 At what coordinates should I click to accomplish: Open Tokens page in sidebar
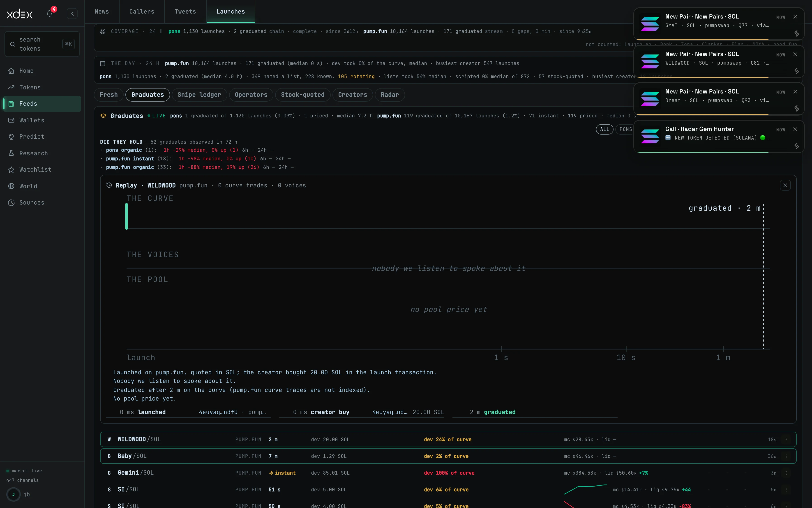tap(42, 87)
